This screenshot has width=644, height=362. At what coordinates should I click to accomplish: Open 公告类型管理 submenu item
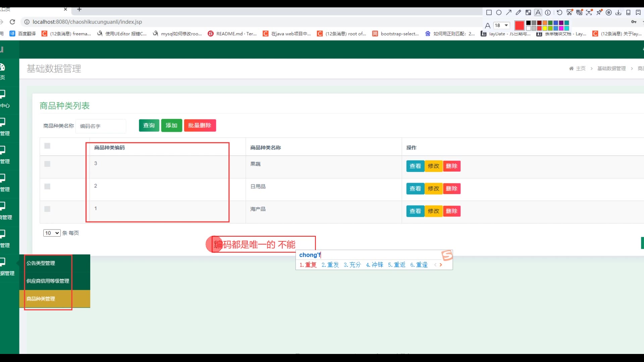(x=41, y=263)
